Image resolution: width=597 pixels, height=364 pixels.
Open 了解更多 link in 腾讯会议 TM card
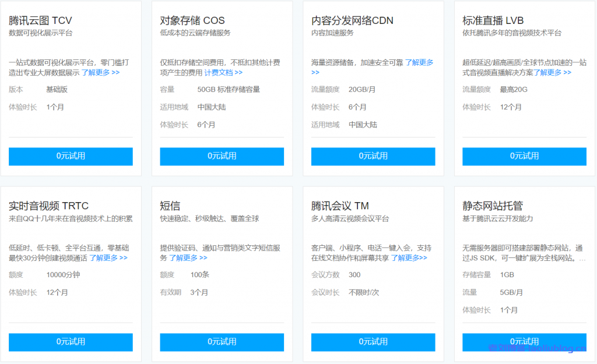[x=409, y=258]
